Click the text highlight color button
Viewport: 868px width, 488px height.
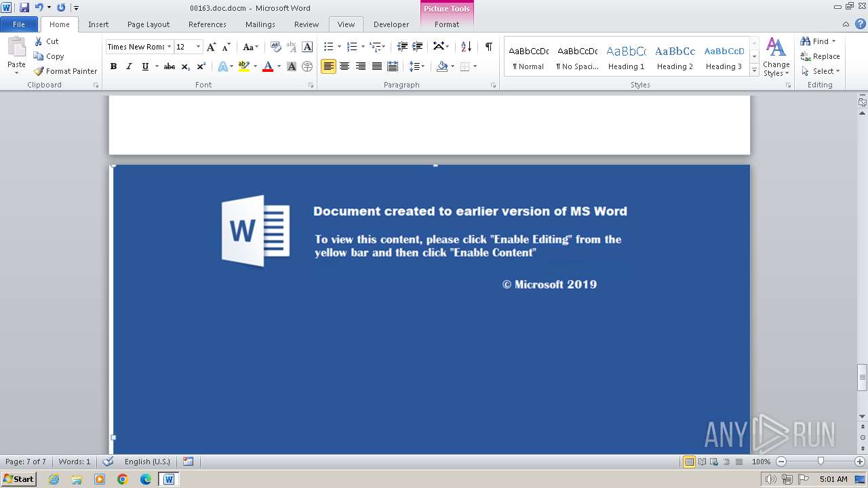point(244,66)
